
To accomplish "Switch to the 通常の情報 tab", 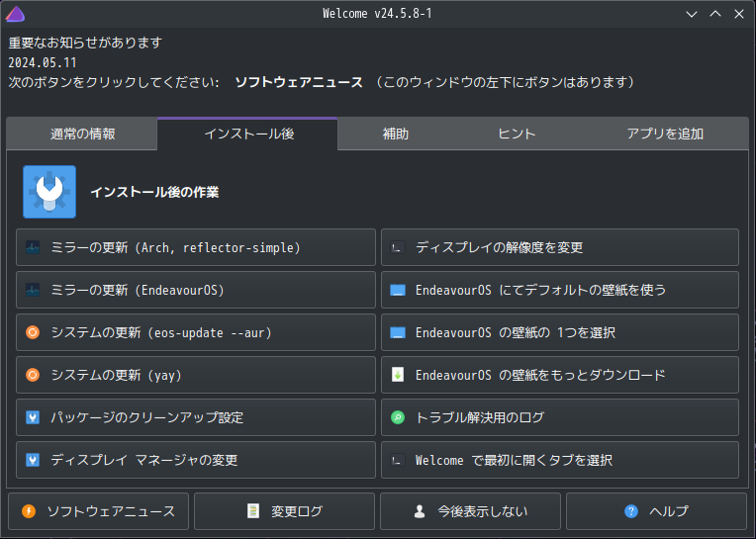I will [82, 134].
